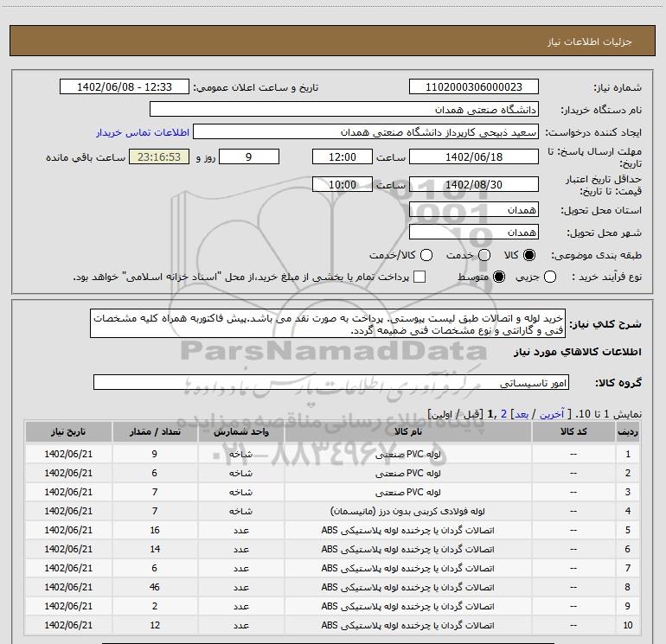Open the اطلاعات تماس خریدار link
The image size is (666, 644).
(x=143, y=132)
